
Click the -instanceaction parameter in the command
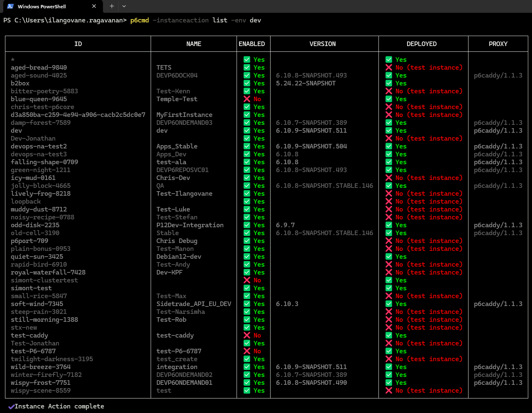point(181,20)
